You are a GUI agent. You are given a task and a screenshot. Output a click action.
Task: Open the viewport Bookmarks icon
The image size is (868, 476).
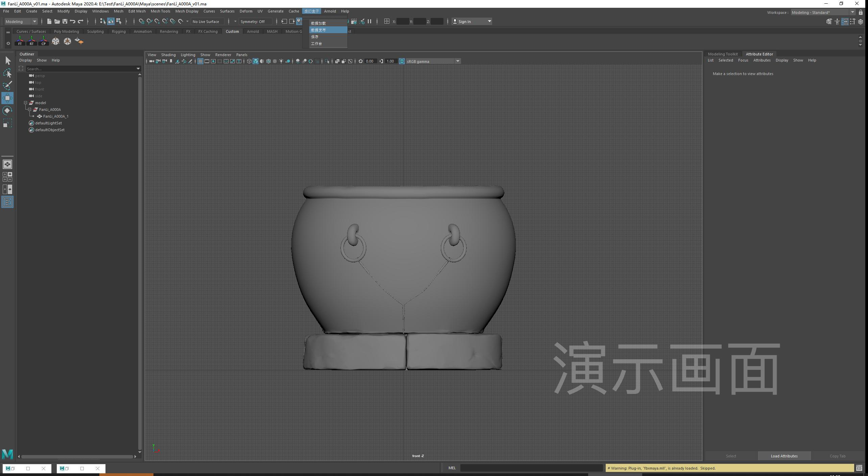tap(171, 61)
